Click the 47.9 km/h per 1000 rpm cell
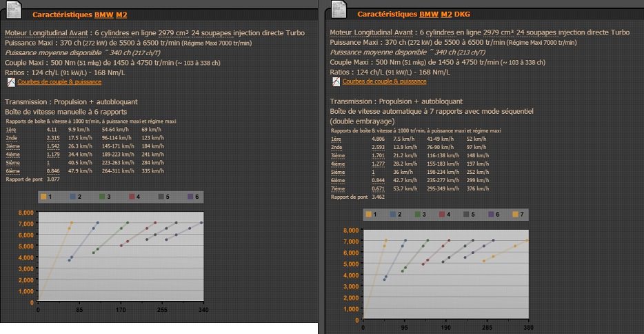The image size is (644, 334). click(x=81, y=171)
